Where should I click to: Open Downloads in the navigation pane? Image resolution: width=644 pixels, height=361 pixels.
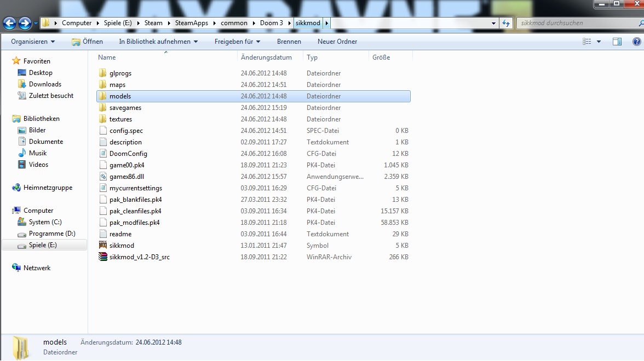(x=45, y=84)
